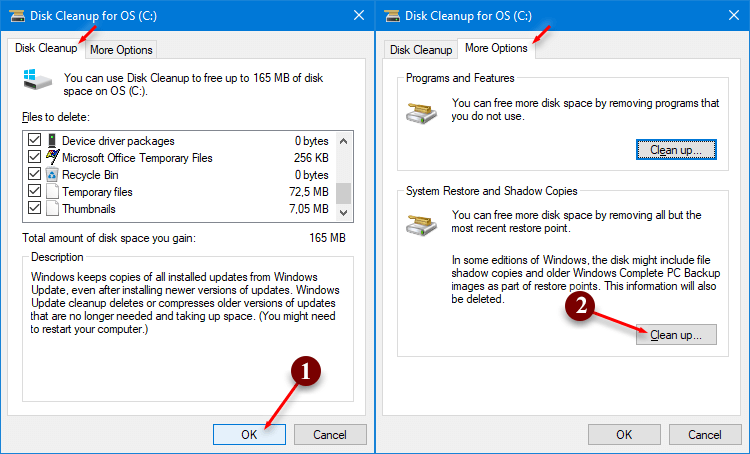Screen dimensions: 750x454
Task: Click the Device driver packages icon
Action: click(x=52, y=141)
